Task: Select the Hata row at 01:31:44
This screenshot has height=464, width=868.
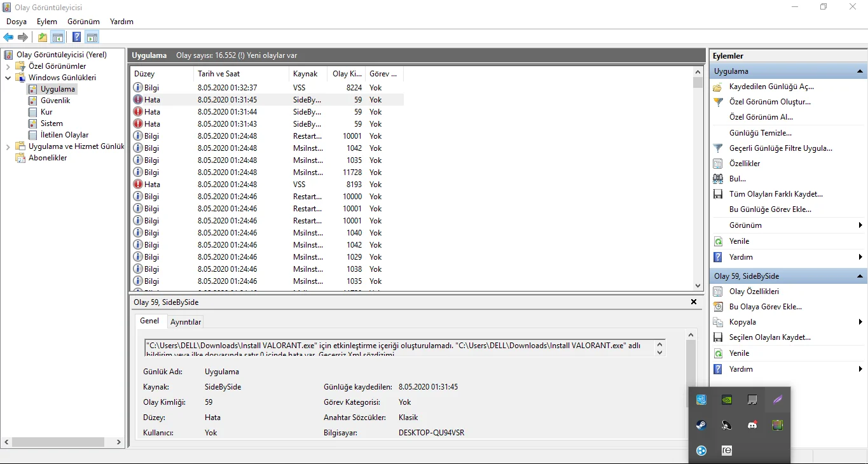Action: (x=267, y=112)
